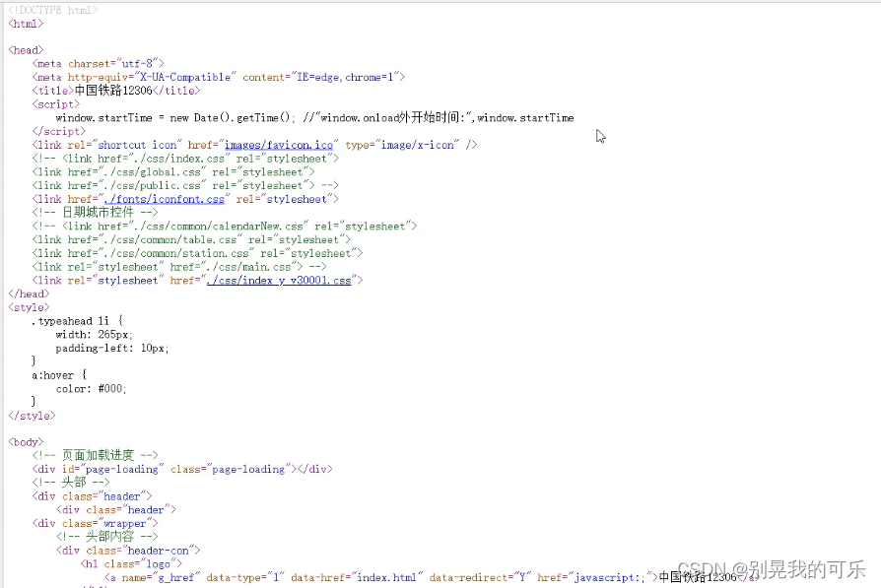Click the closing </style> tag
881x588 pixels.
[x=32, y=416]
